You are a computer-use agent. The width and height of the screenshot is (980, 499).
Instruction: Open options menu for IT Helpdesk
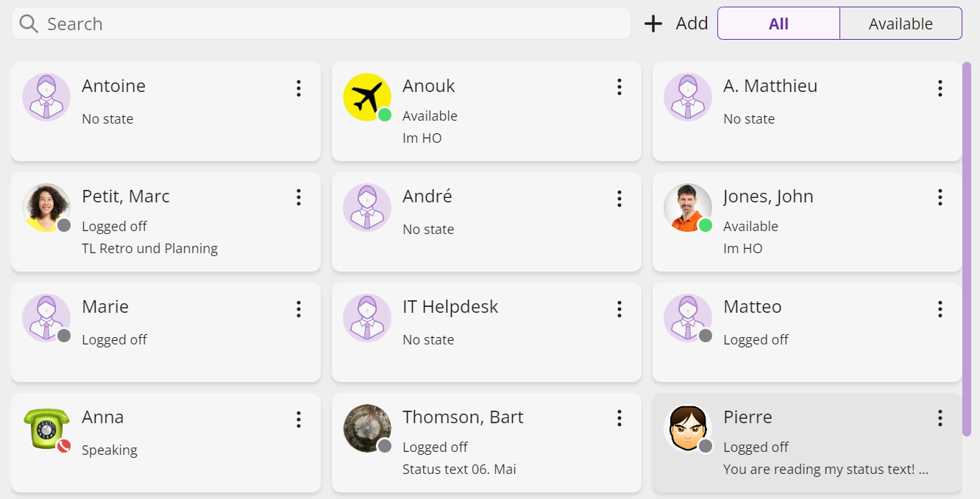pos(619,309)
